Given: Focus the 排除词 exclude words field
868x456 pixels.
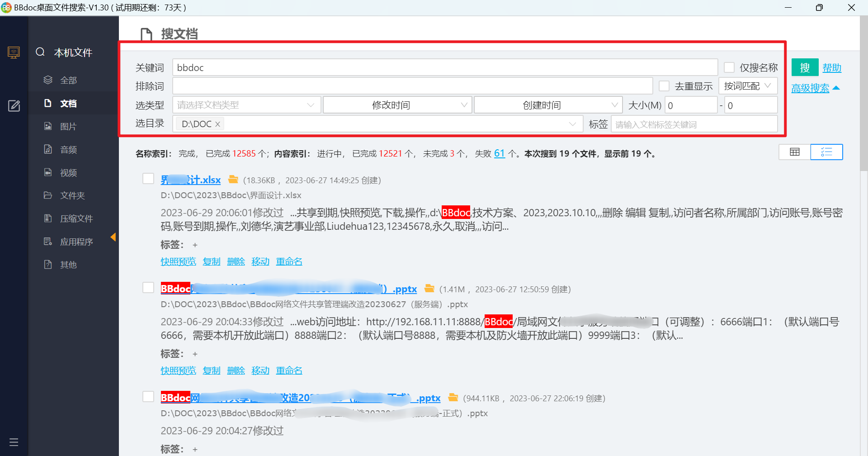Looking at the screenshot, I should tap(412, 86).
